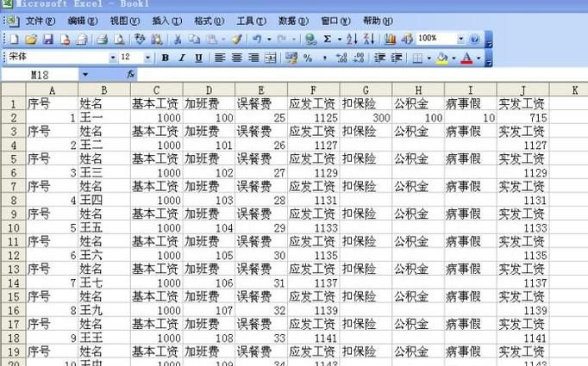Toggle underline formatting
Viewport: 588px width, 366px height.
(199, 58)
